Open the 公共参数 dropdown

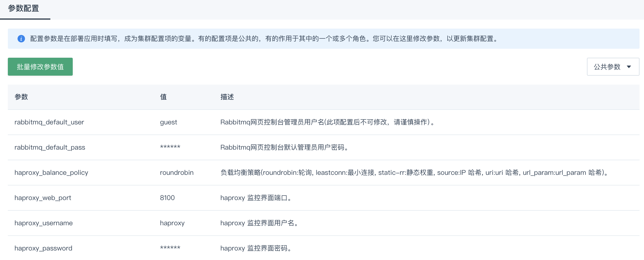[613, 67]
